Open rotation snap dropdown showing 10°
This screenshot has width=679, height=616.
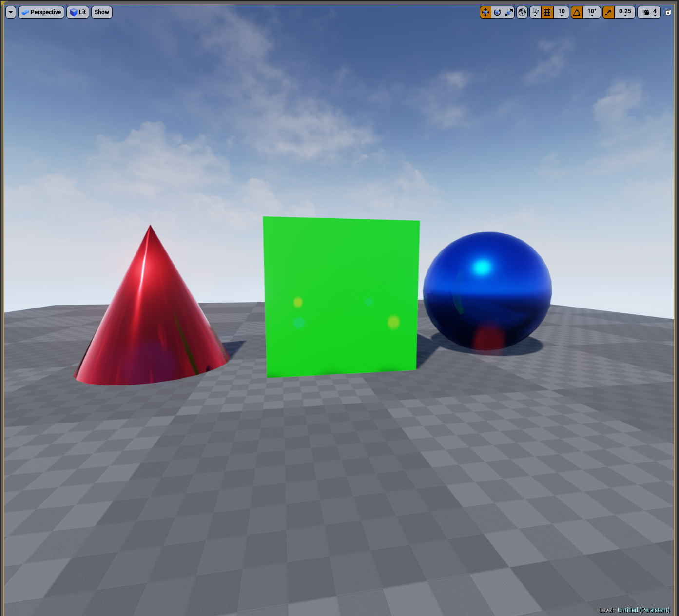tap(592, 12)
